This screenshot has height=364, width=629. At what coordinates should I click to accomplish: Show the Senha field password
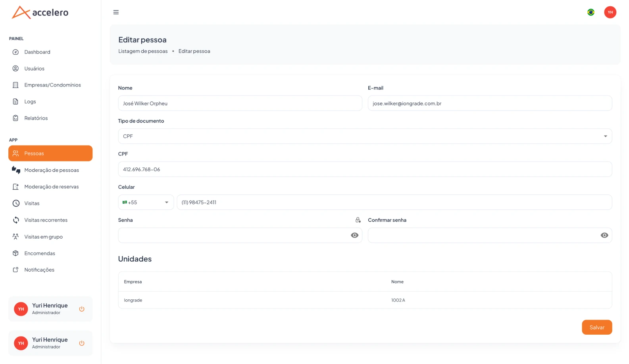(x=354, y=236)
